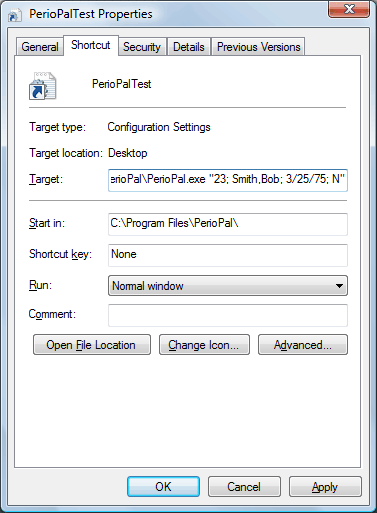Viewport: 377px width, 513px height.
Task: Click inside the Target text field
Action: 228,180
